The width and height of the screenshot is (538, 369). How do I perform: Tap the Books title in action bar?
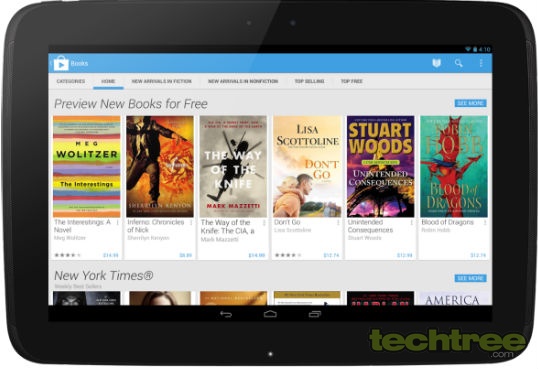pyautogui.click(x=79, y=63)
